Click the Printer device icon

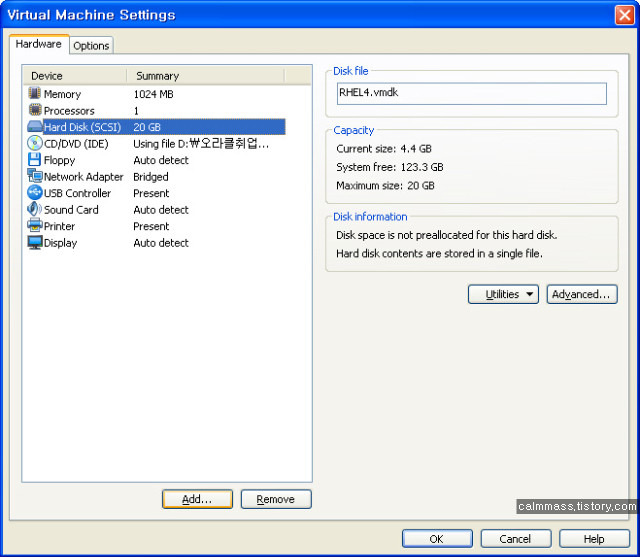coord(35,225)
